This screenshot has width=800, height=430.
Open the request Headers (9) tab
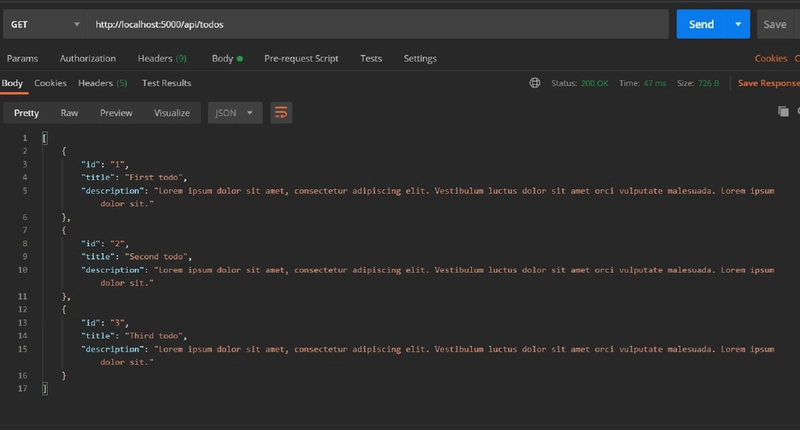pos(162,58)
